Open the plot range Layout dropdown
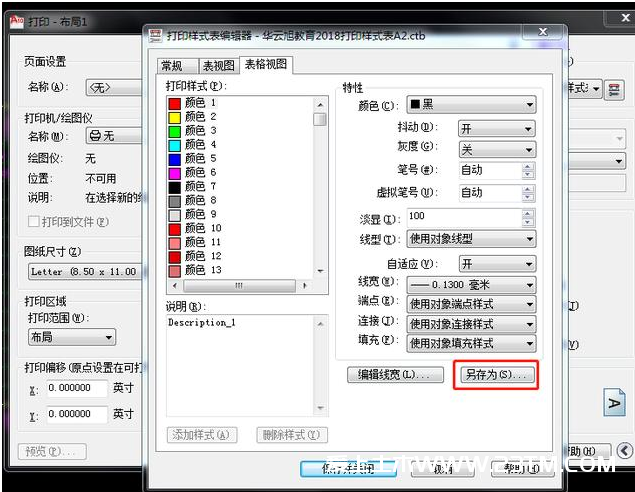 pyautogui.click(x=72, y=337)
